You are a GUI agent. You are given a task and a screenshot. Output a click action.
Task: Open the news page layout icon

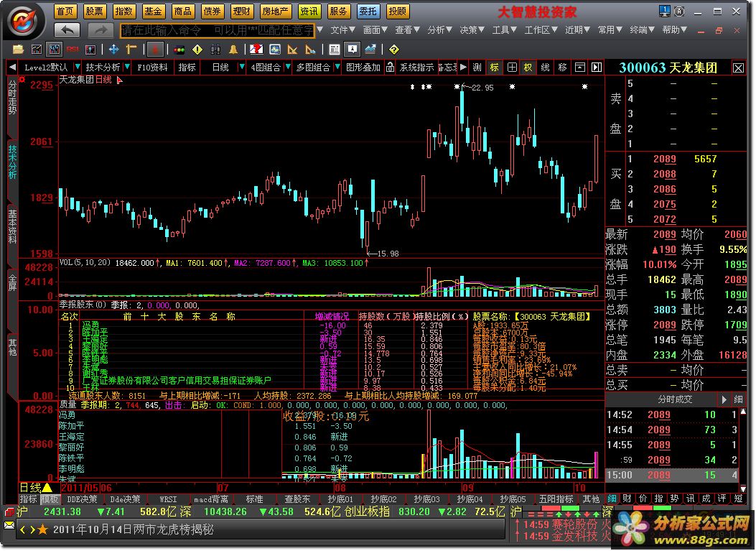[x=334, y=50]
